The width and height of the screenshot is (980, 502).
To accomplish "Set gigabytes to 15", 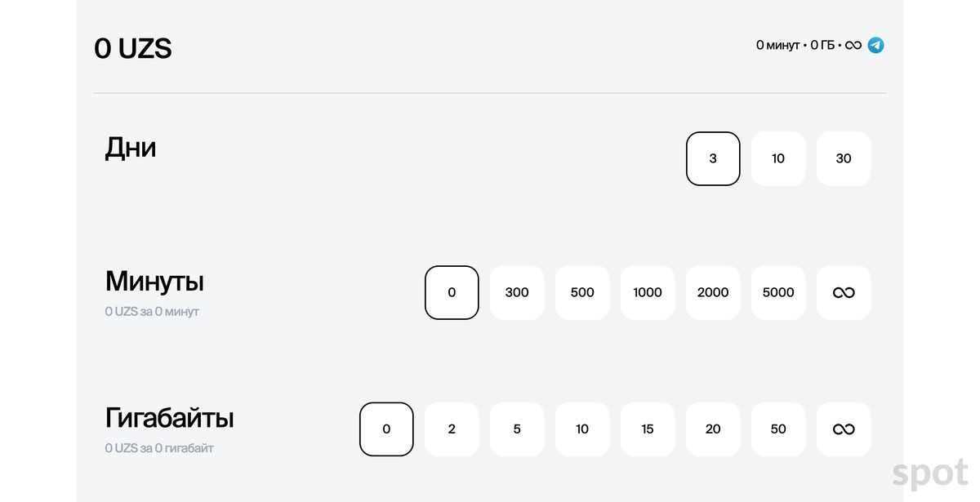I will [x=648, y=429].
